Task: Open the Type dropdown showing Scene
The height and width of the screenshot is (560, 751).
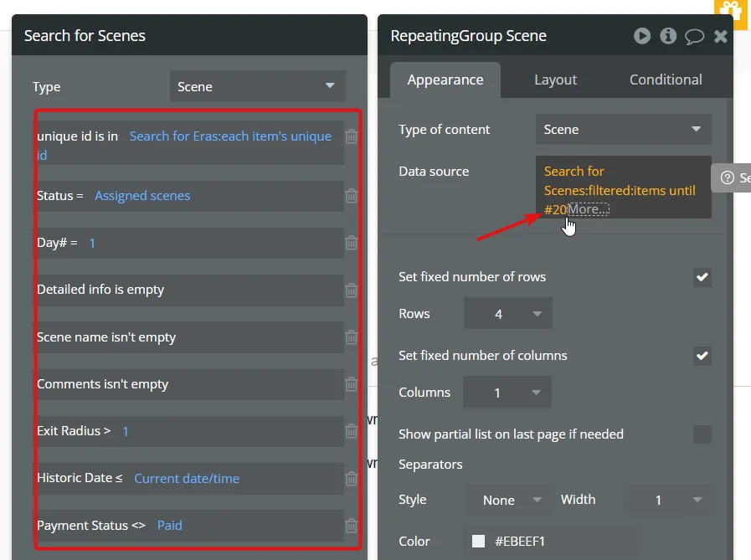Action: [258, 86]
